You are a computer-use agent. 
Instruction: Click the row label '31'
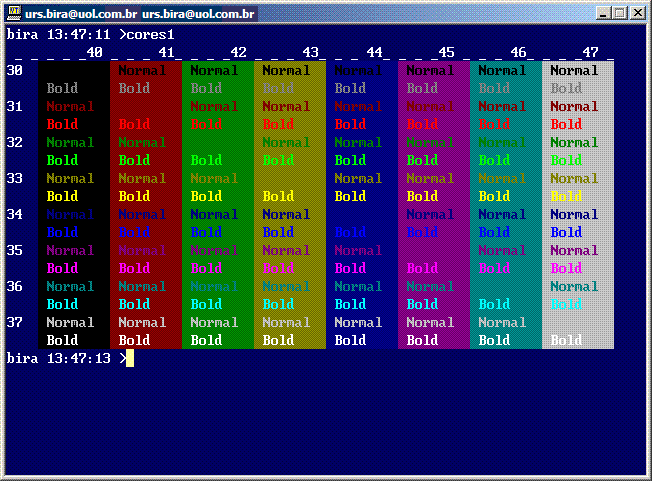(15, 106)
